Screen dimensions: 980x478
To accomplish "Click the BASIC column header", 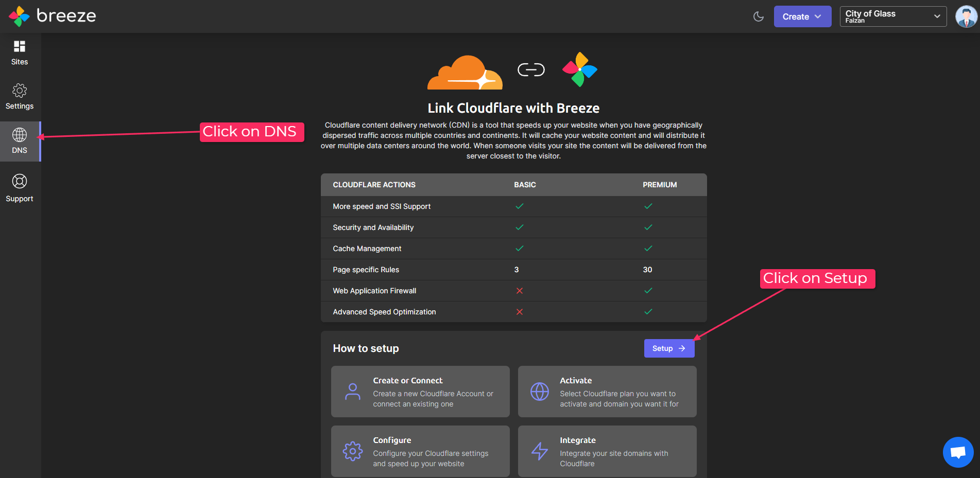I will [x=525, y=185].
